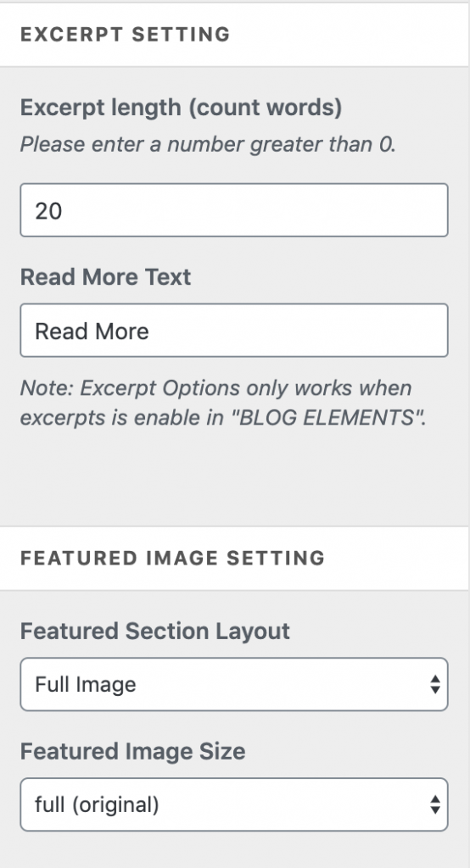The width and height of the screenshot is (470, 868).
Task: Open the Featured Image Size select box
Action: click(234, 804)
